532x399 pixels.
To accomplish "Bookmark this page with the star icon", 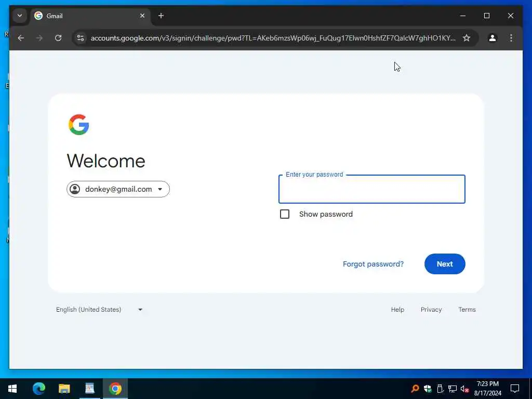I will coord(467,38).
